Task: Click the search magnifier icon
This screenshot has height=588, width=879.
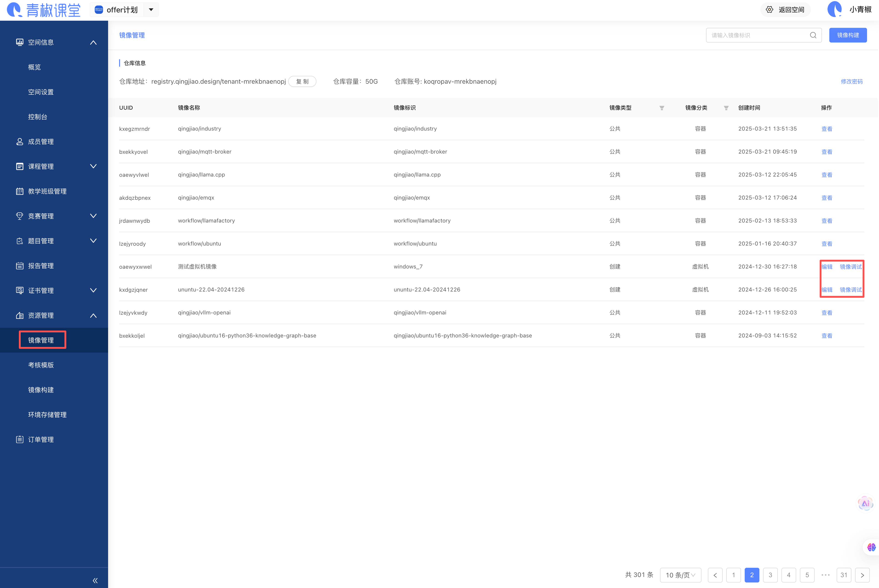Action: coord(813,35)
